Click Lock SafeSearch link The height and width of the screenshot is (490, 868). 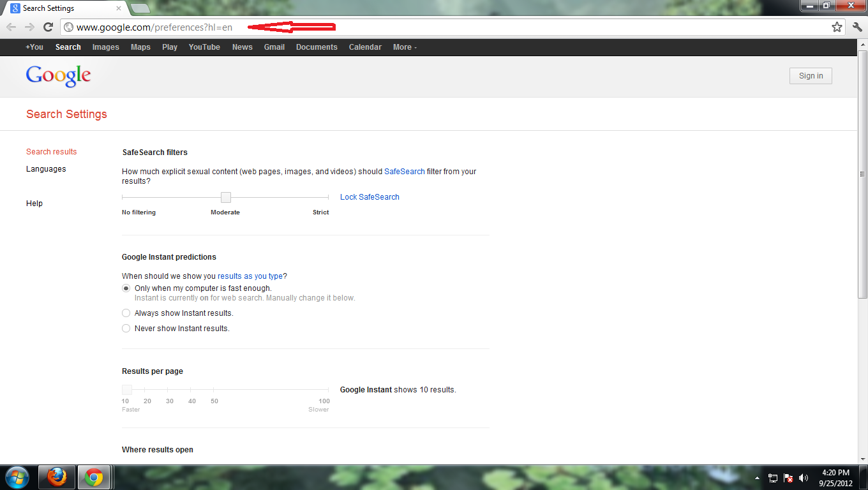point(370,197)
